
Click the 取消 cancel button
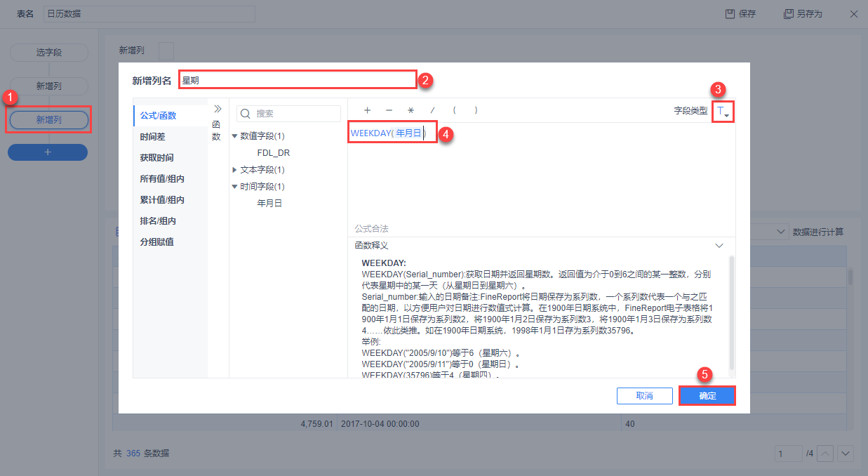coord(645,396)
